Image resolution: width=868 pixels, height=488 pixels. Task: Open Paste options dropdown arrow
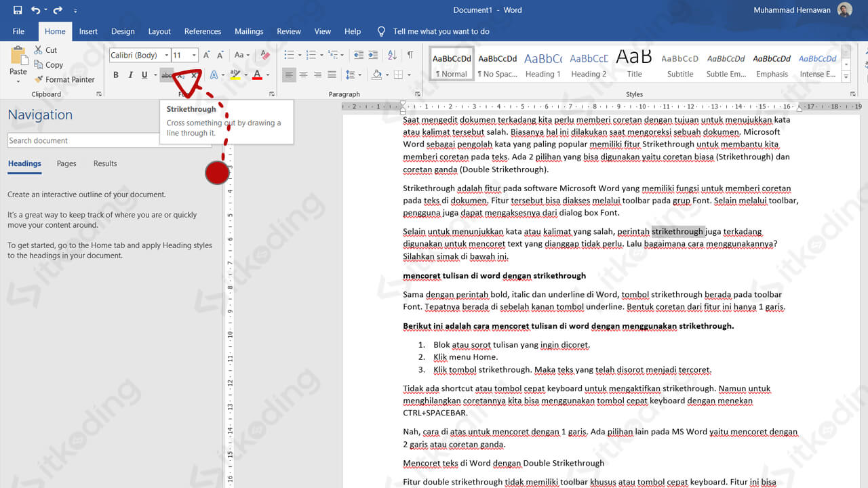18,81
